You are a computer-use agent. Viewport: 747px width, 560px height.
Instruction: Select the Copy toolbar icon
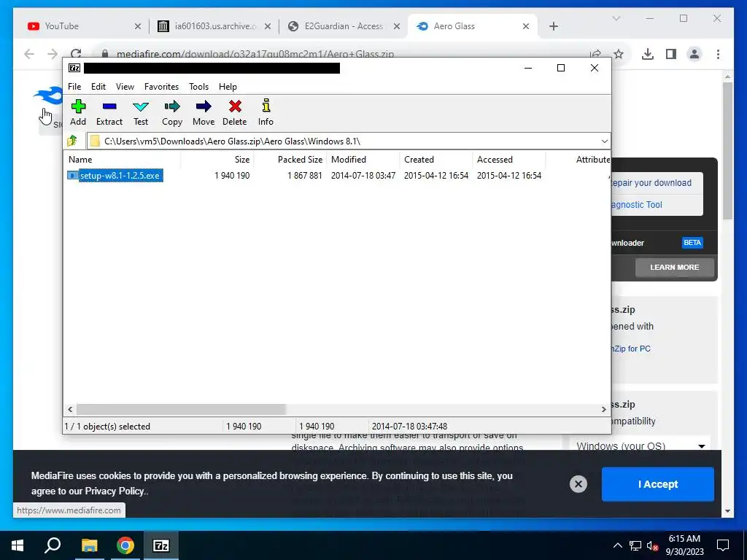point(172,112)
